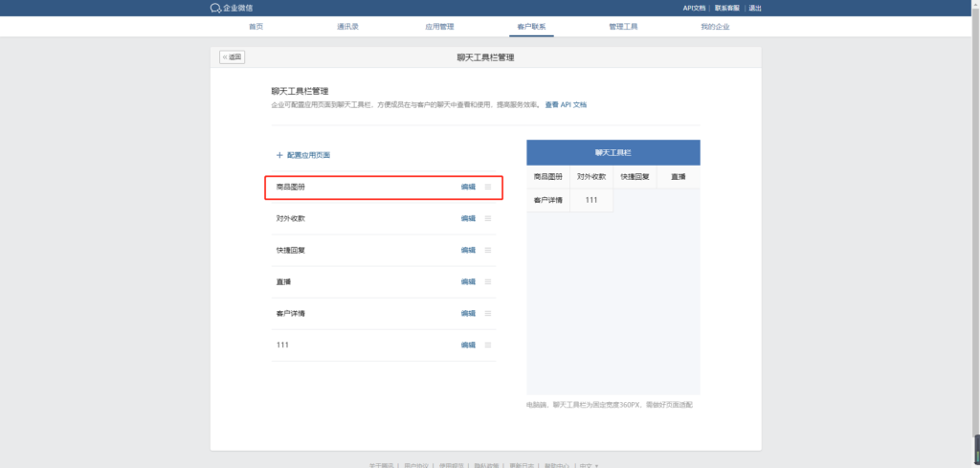Select 客户详情 name in the list
This screenshot has width=980, height=468.
[291, 314]
